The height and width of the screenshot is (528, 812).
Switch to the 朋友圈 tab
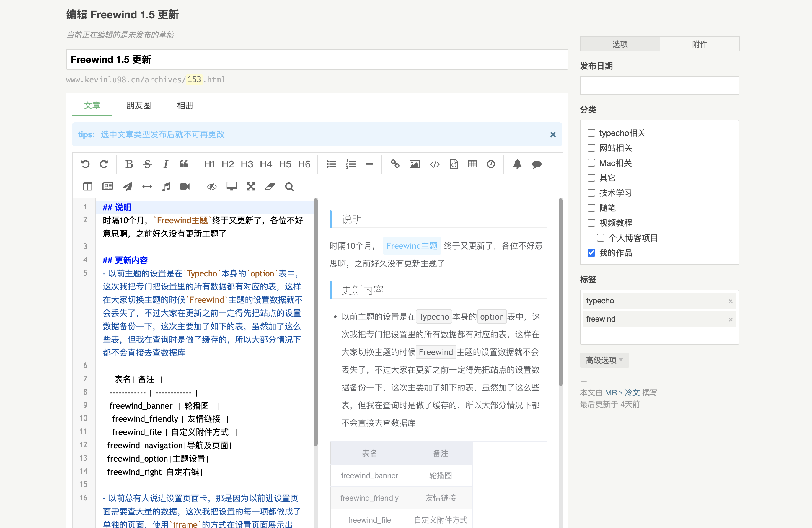point(138,106)
